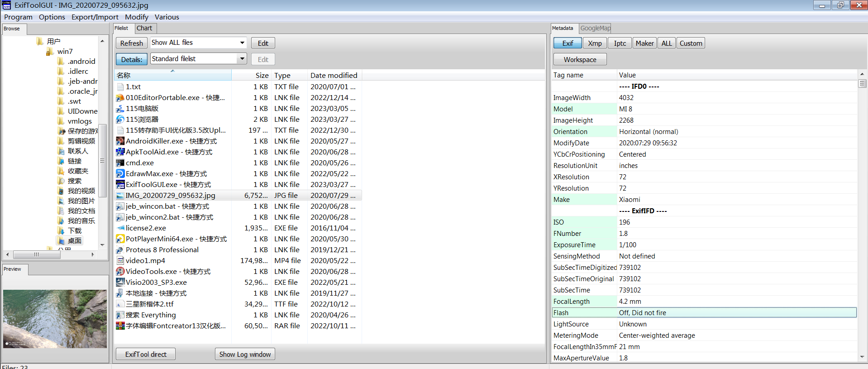This screenshot has height=369, width=868.
Task: Click the EdrawMax.exe shortcut icon
Action: point(120,174)
